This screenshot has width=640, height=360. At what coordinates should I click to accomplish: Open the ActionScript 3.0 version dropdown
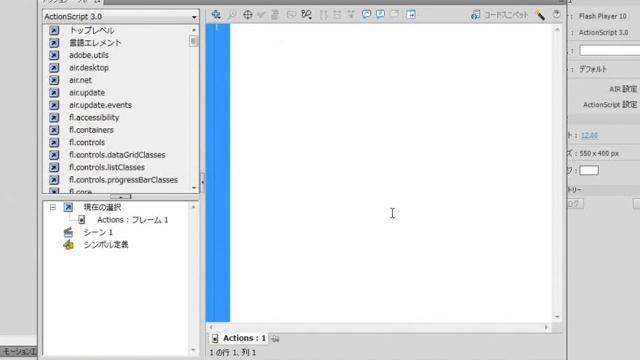tap(121, 16)
